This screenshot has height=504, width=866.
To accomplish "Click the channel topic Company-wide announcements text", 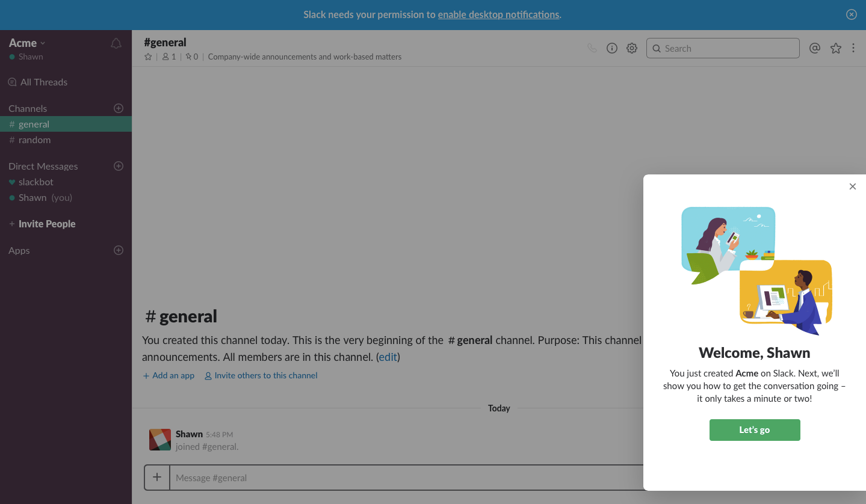I will click(x=305, y=57).
